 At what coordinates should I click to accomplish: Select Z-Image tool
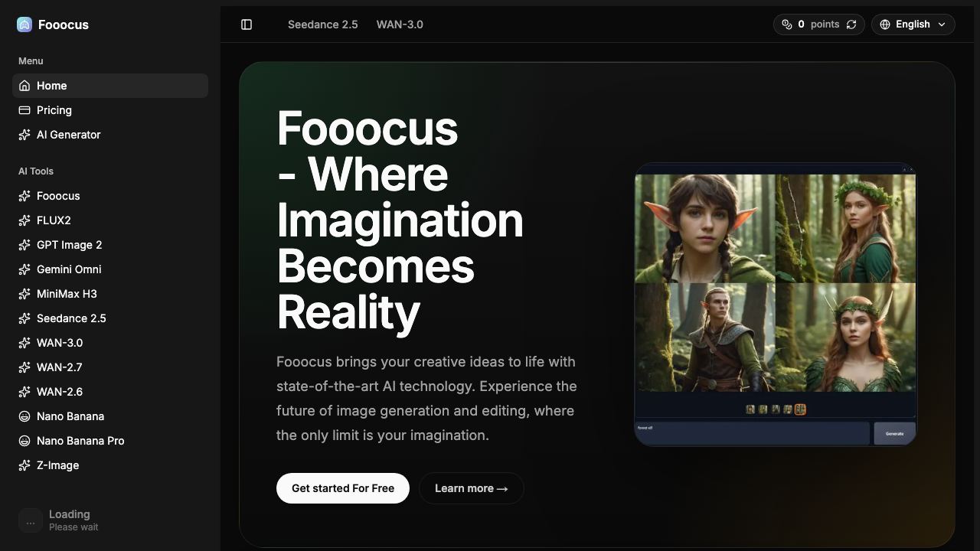[x=110, y=465]
